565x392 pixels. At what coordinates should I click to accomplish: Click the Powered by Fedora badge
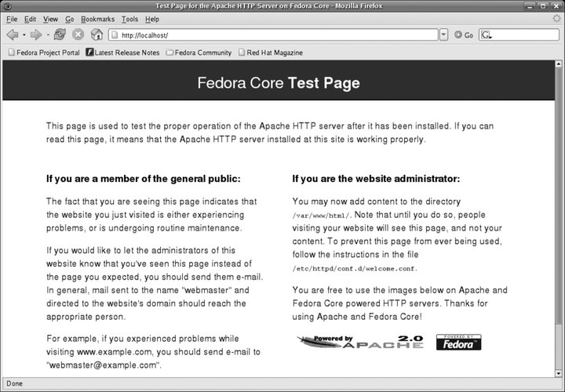tap(458, 342)
